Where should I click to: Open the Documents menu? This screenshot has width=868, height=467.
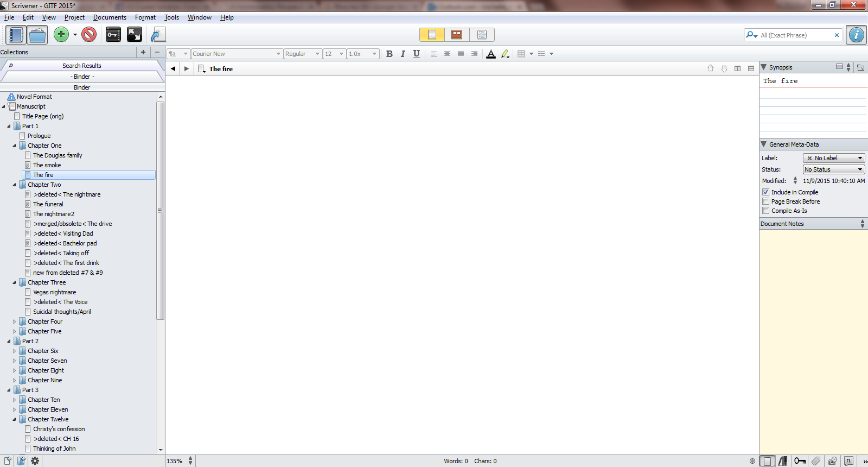tap(110, 17)
